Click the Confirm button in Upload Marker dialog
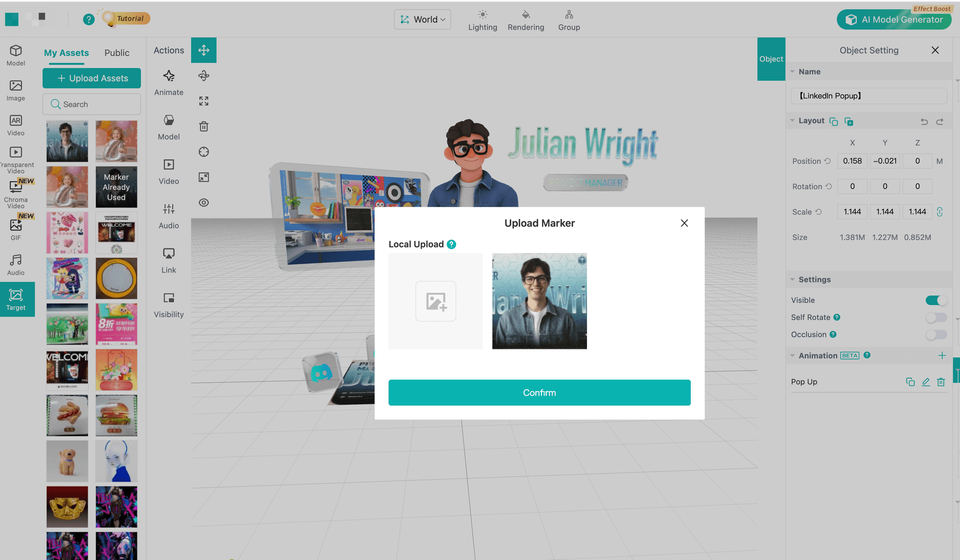The width and height of the screenshot is (960, 560). (x=539, y=392)
